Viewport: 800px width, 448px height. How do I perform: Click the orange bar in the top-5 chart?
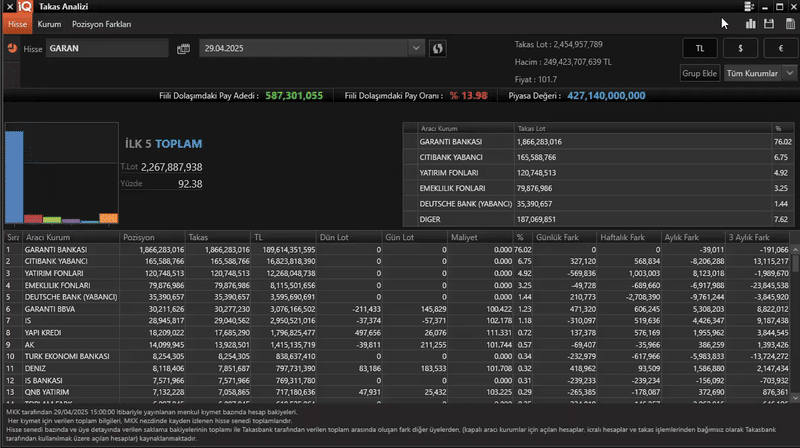pos(109,218)
